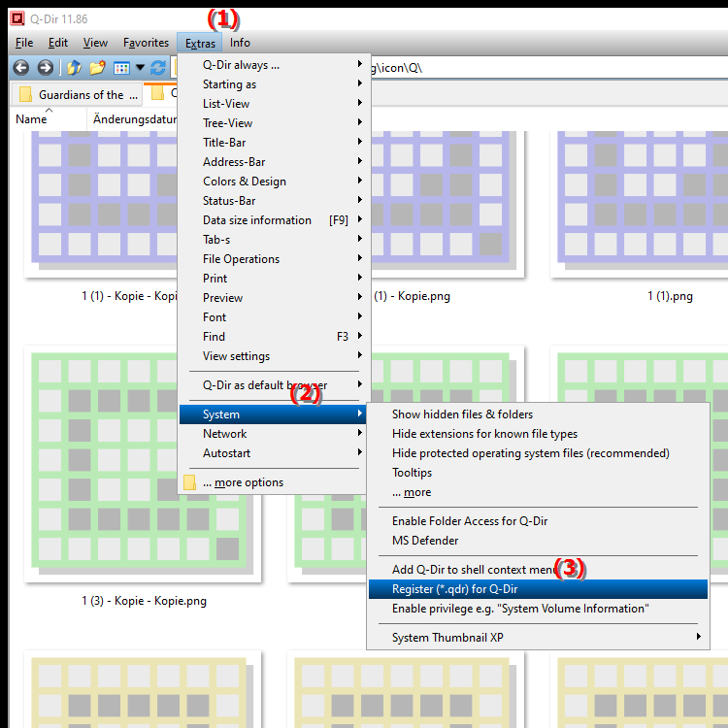The height and width of the screenshot is (728, 728).
Task: Click folder icon next to more options
Action: click(189, 482)
